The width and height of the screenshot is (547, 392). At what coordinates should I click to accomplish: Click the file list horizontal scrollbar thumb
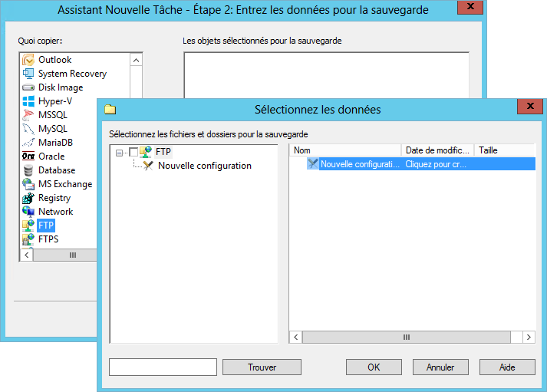407,338
